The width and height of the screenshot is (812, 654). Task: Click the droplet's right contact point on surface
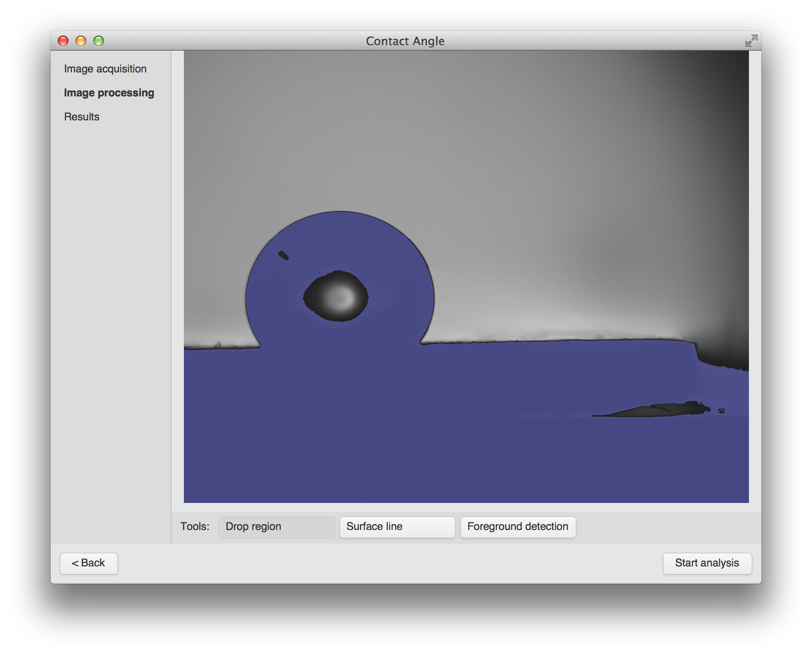click(421, 343)
